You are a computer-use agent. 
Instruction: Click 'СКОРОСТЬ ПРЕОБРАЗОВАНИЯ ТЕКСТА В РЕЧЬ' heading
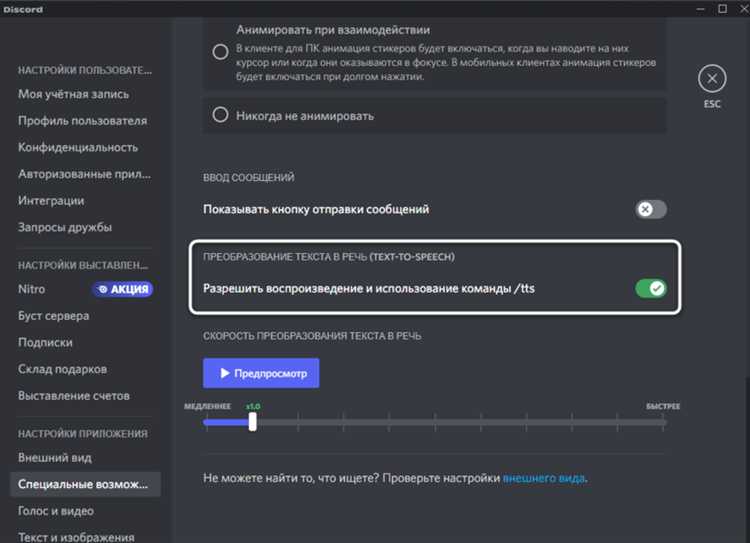tap(312, 336)
